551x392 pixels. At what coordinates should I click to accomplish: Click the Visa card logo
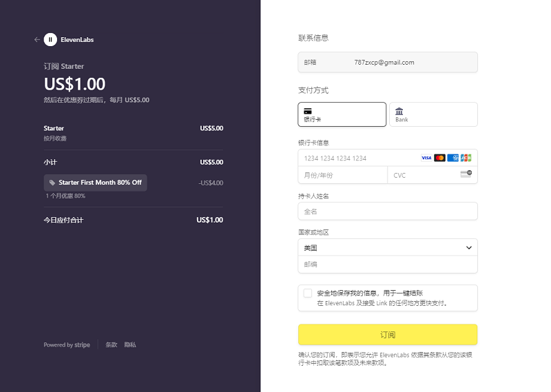click(x=426, y=158)
